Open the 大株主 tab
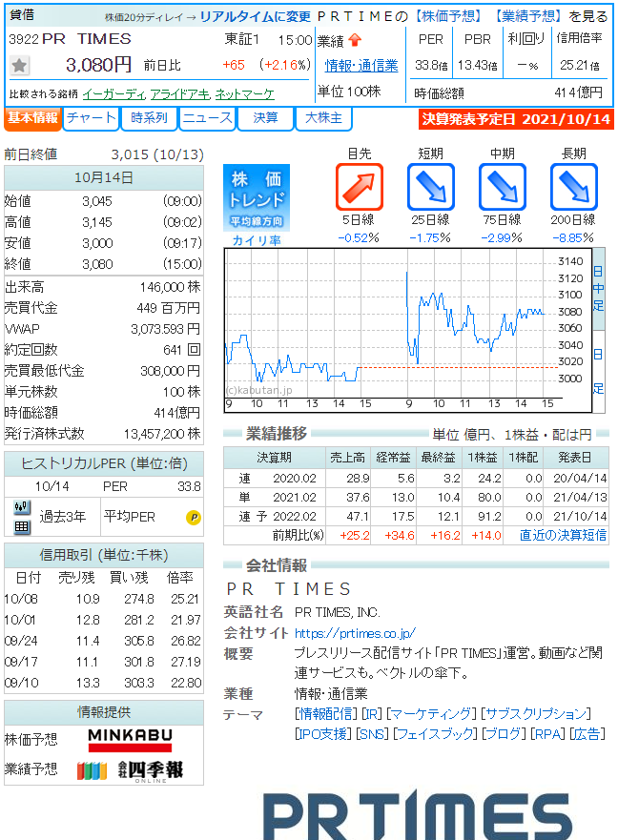This screenshot has width=618, height=840. [x=323, y=118]
